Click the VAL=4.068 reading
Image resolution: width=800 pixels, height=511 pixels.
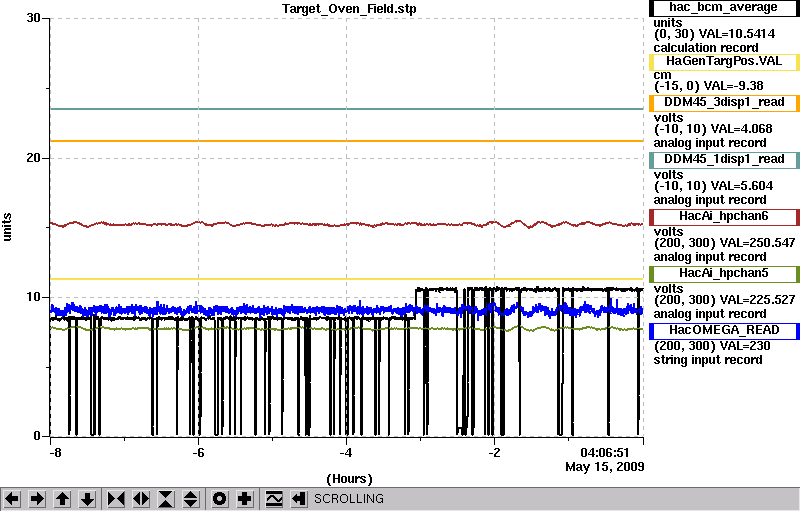pos(742,129)
